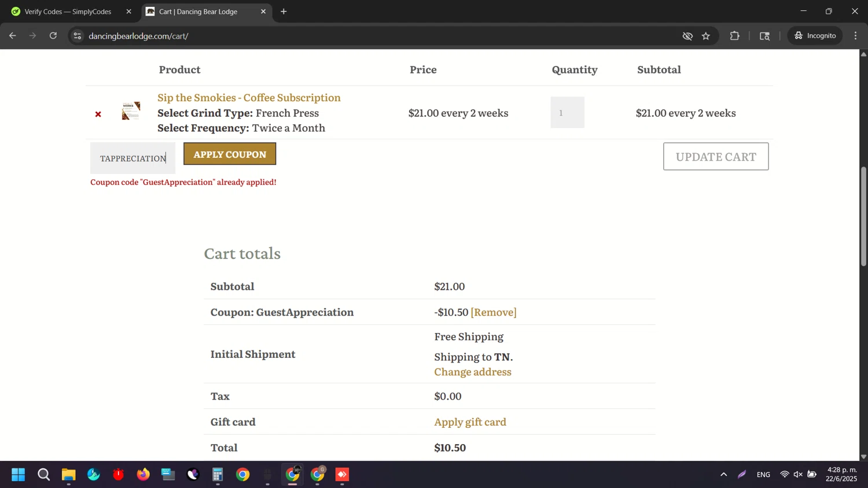
Task: Go forward to the next page
Action: click(33, 36)
